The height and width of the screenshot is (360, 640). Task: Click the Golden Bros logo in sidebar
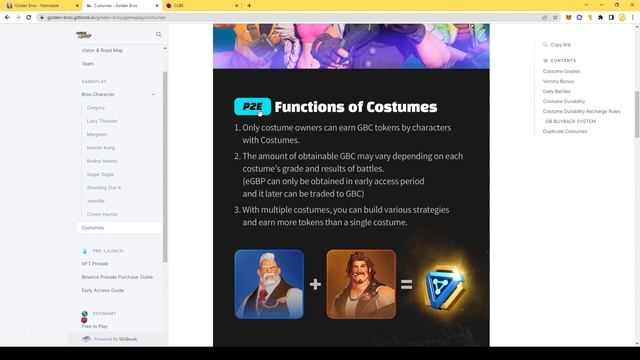coord(84,35)
